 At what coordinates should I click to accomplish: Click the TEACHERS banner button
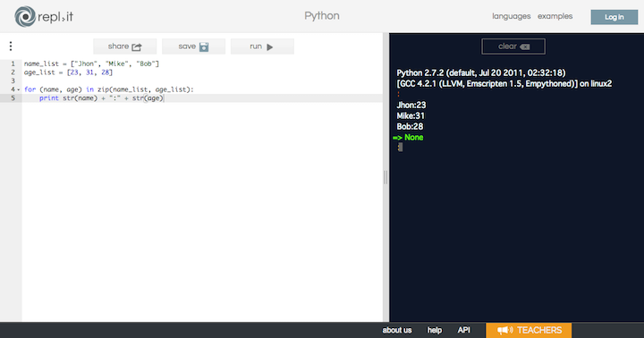(x=529, y=330)
